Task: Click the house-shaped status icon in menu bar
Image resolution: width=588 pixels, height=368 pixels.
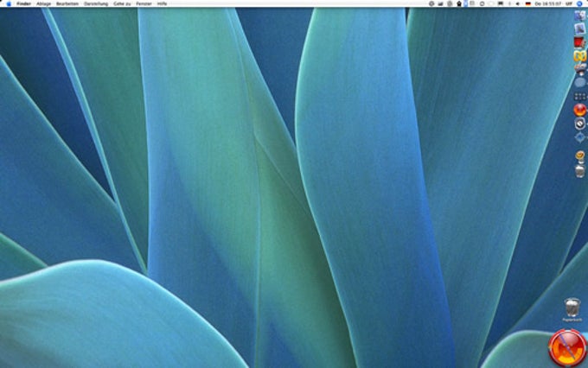Action: (458, 3)
